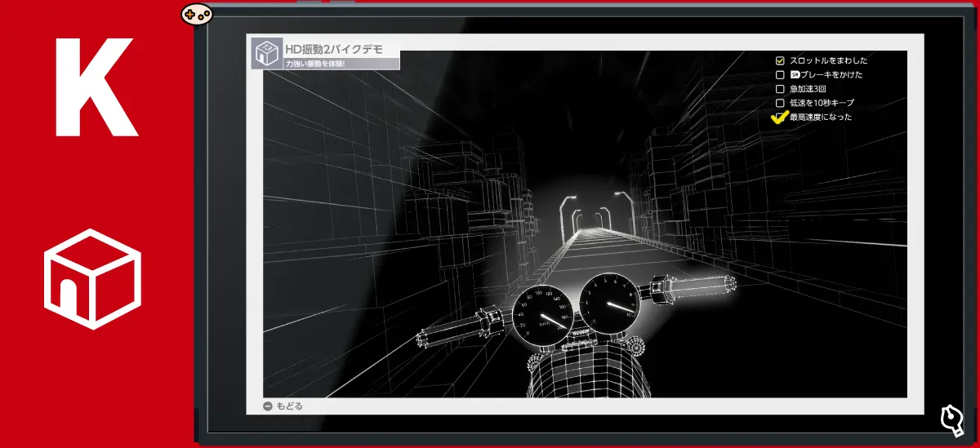Click the スロットルをまわした label text
980x448 pixels.
click(828, 60)
